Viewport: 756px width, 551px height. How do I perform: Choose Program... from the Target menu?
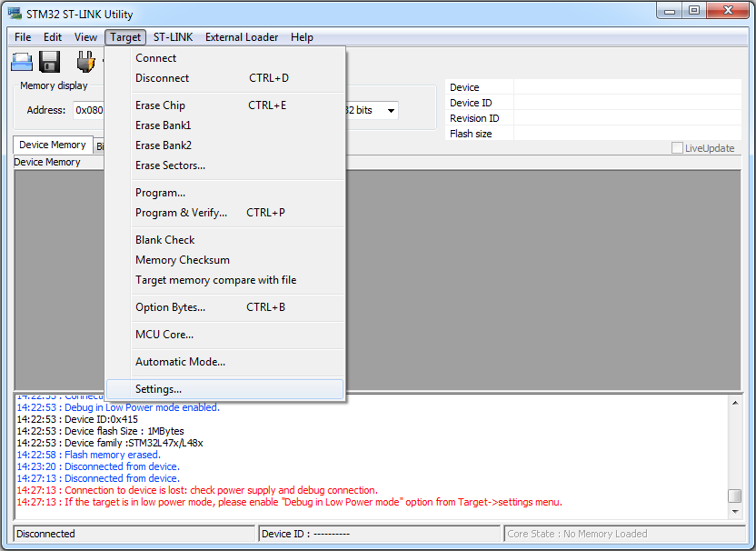(224, 193)
